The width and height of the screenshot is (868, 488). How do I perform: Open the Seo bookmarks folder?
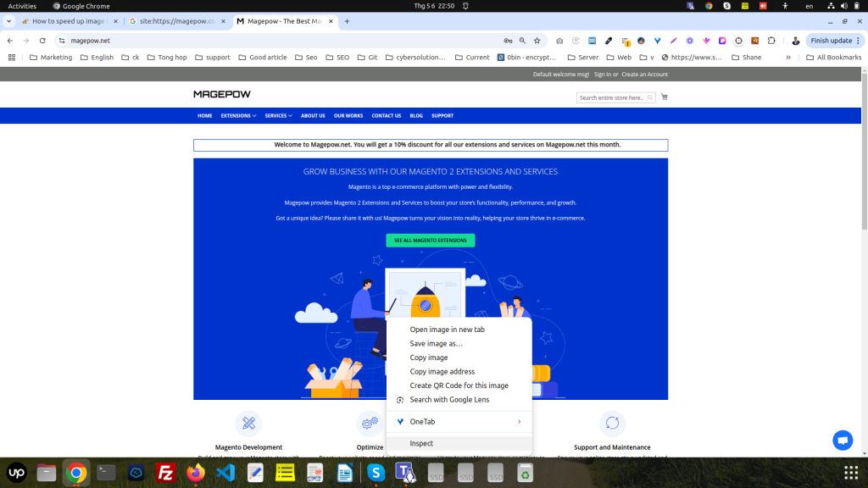click(x=306, y=57)
